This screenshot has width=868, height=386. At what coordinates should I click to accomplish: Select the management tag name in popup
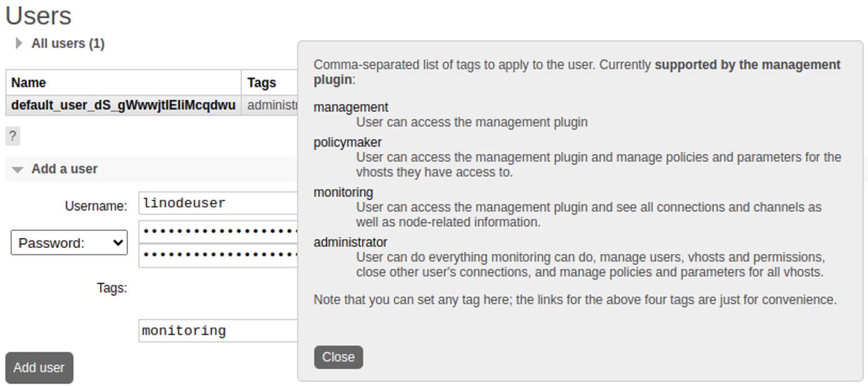(x=351, y=107)
